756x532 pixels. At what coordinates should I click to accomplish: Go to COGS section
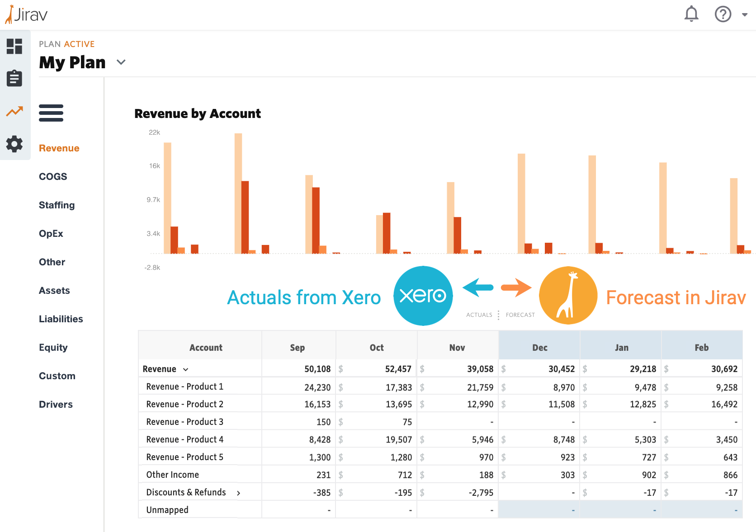(x=53, y=177)
